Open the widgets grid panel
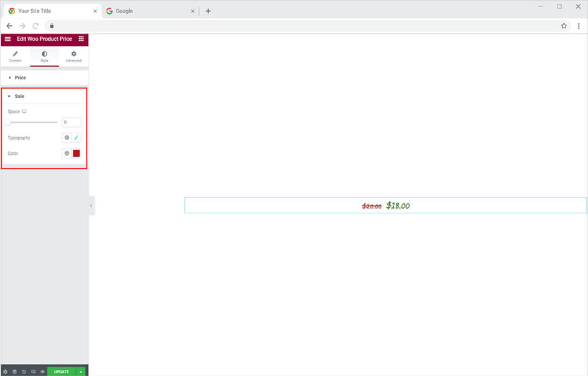Screen dimensions: 588x376 [x=81, y=39]
